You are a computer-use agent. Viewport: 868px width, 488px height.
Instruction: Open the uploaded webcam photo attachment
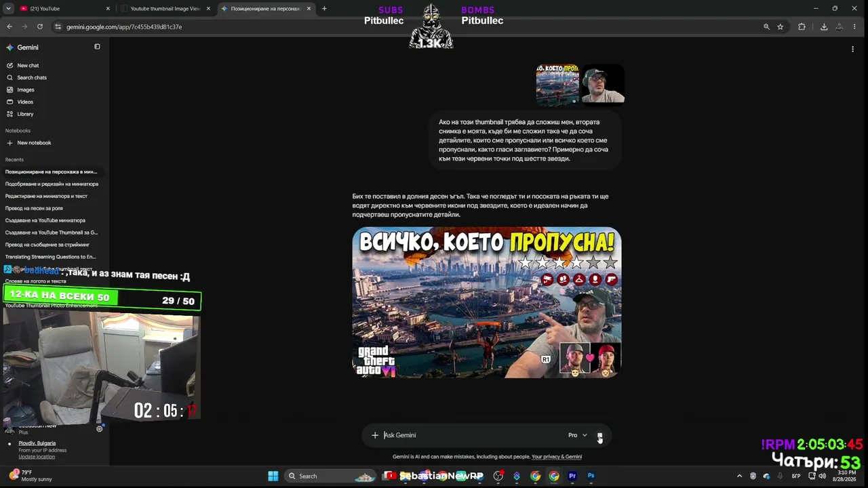604,85
